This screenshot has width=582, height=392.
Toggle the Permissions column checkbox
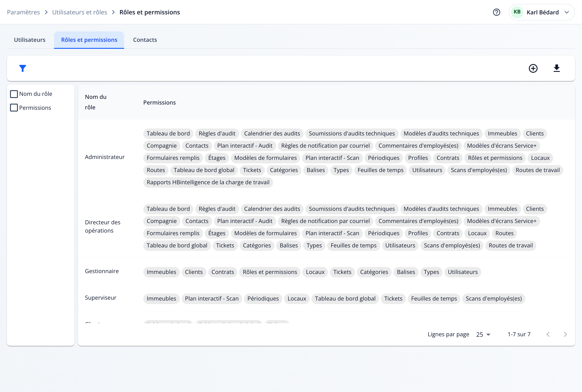14,108
